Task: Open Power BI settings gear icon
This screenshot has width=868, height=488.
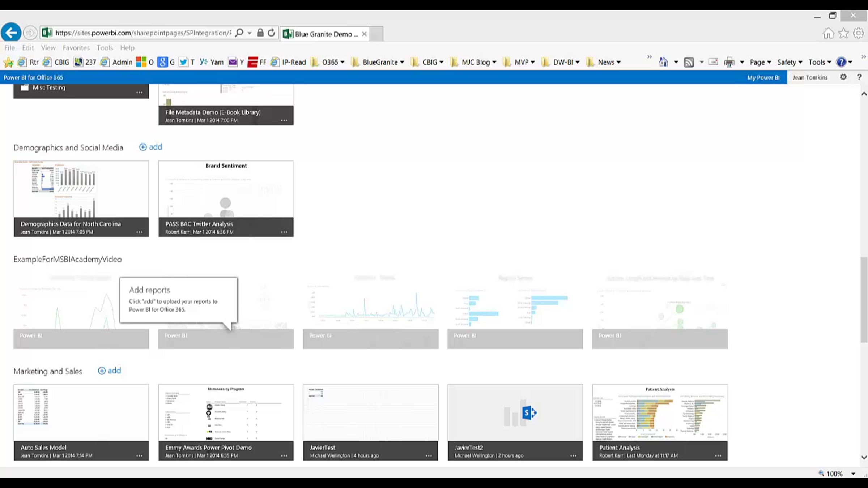Action: [x=843, y=77]
